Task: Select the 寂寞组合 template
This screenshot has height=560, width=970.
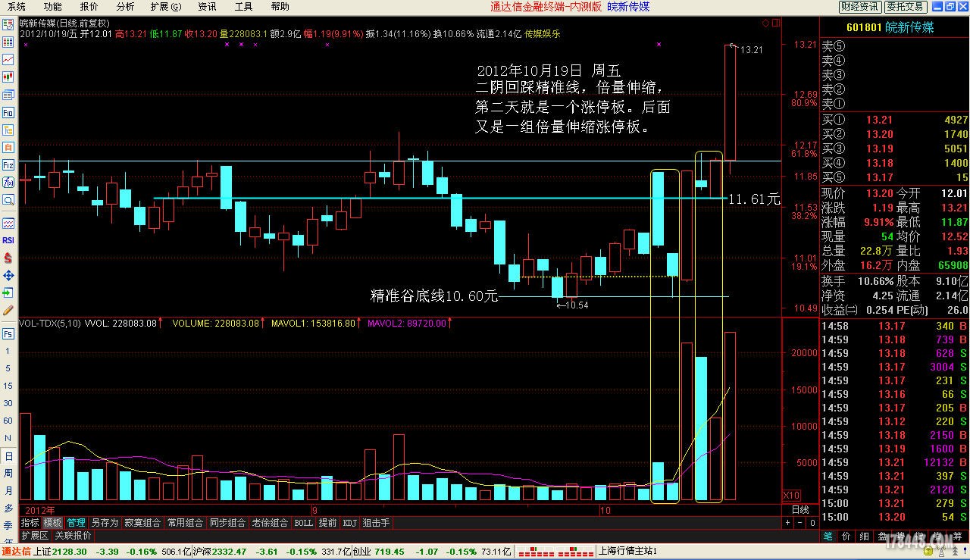Action: tap(143, 523)
